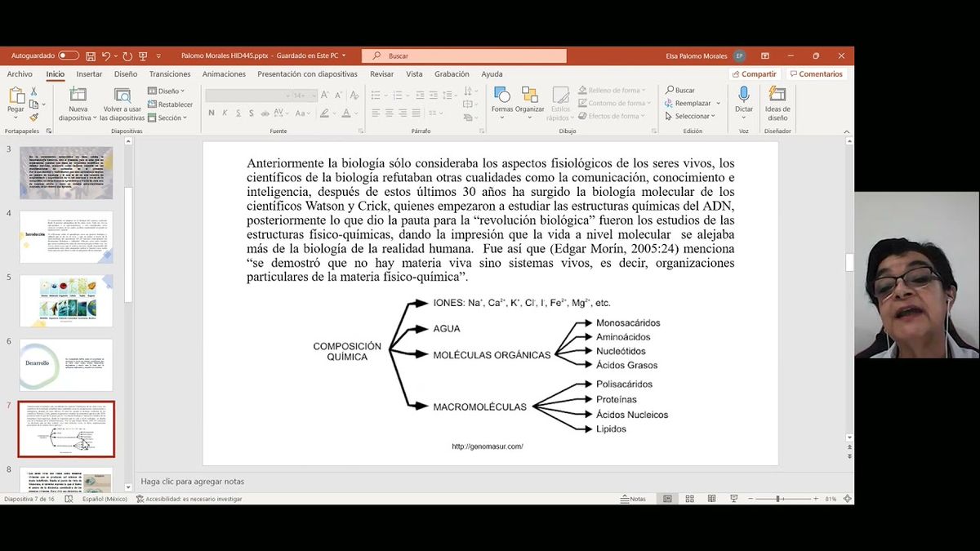This screenshot has width=980, height=551.
Task: Open the Ayuda tab
Action: click(x=492, y=74)
